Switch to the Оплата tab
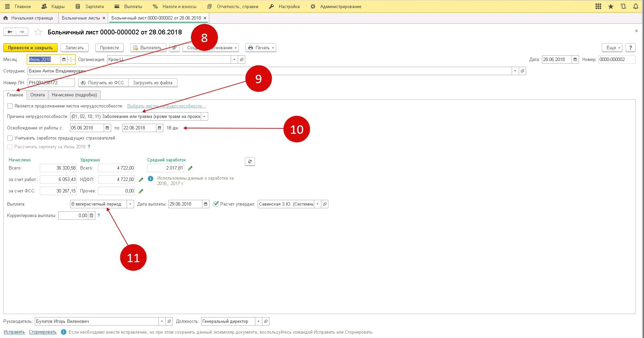The image size is (644, 338). click(x=37, y=95)
